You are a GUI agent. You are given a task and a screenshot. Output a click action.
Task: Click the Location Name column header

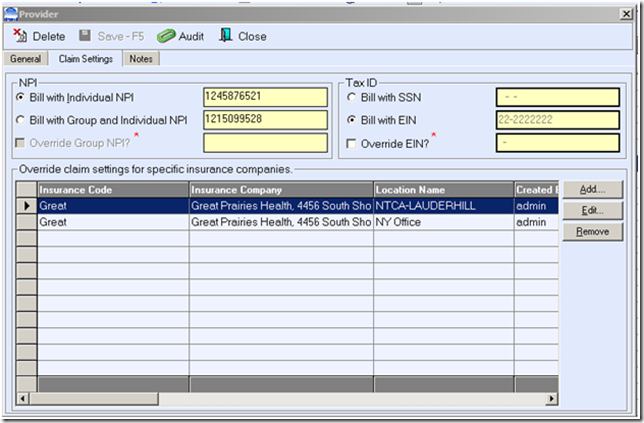444,190
